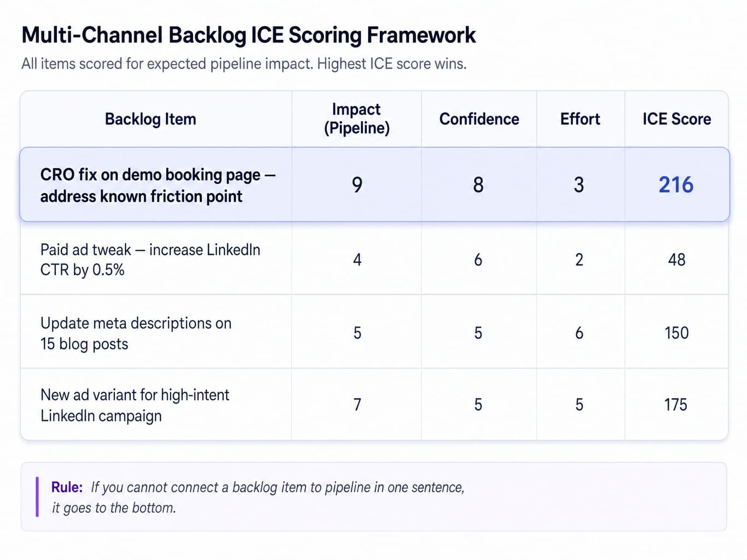Select the "ICE Score" column header
This screenshot has width=747, height=560.
(x=676, y=119)
